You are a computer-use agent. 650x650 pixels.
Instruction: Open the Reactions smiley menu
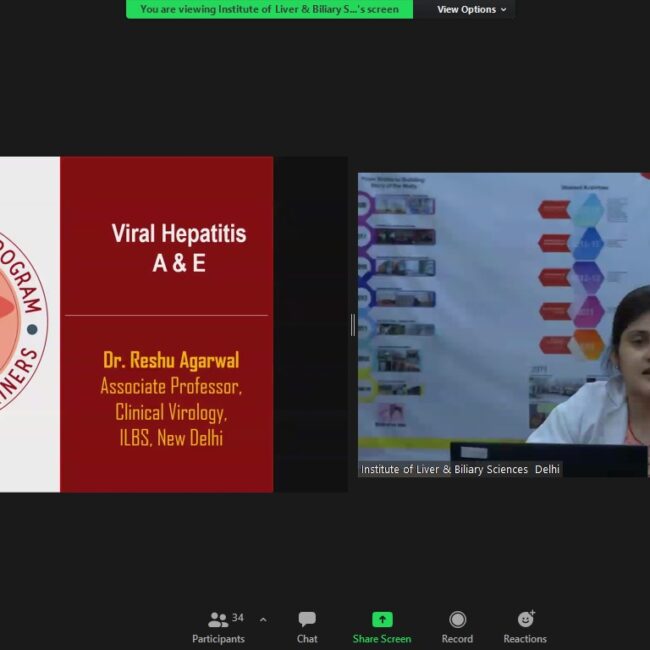525,620
